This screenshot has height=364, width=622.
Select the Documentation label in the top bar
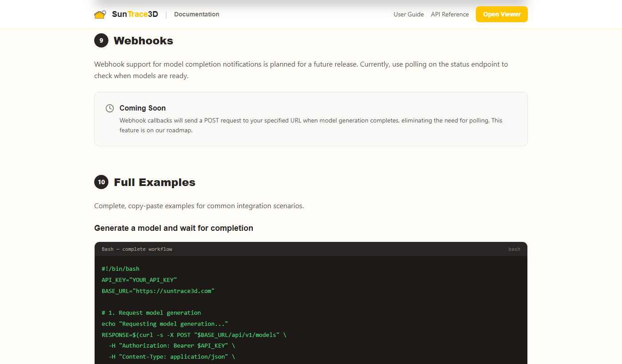196,14
